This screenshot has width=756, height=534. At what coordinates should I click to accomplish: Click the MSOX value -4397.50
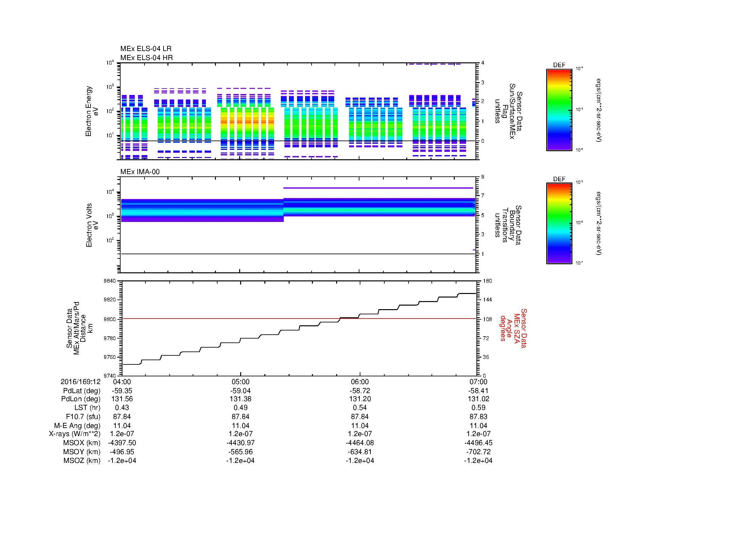tap(122, 443)
